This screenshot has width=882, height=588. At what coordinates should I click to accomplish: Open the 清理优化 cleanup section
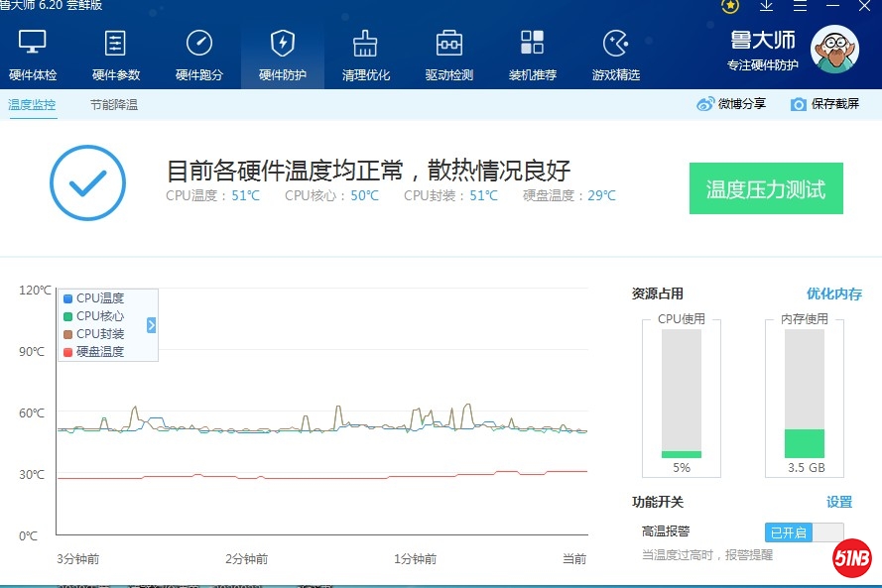point(366,56)
